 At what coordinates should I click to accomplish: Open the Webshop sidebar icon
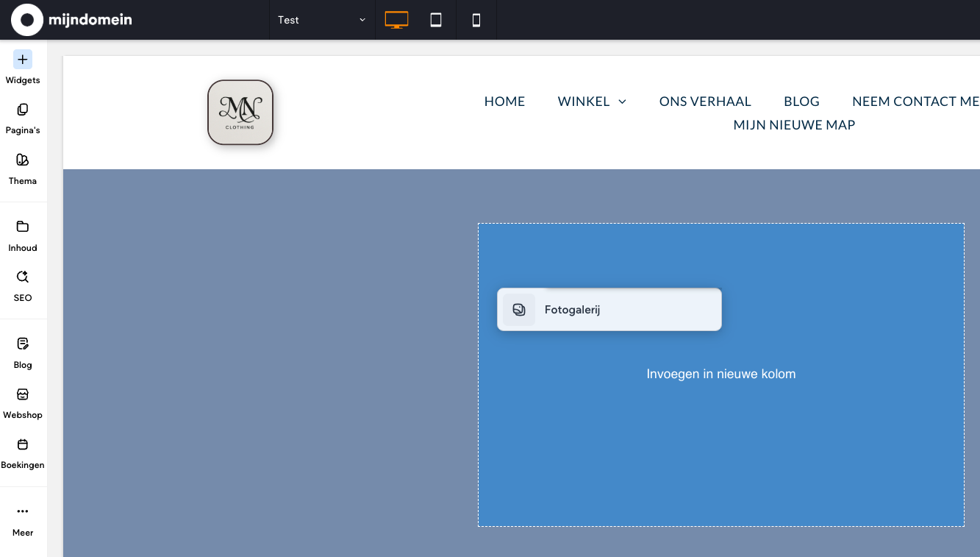pyautogui.click(x=23, y=394)
